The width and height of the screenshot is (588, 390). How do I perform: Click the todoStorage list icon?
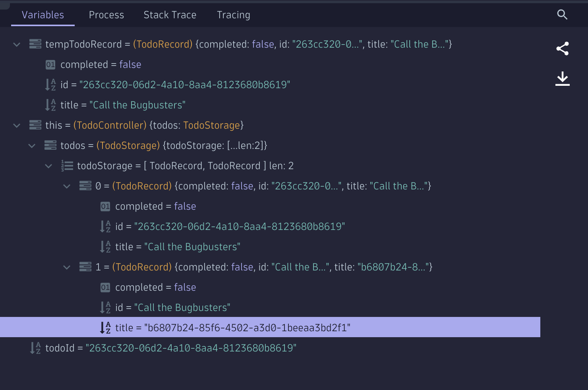point(67,166)
